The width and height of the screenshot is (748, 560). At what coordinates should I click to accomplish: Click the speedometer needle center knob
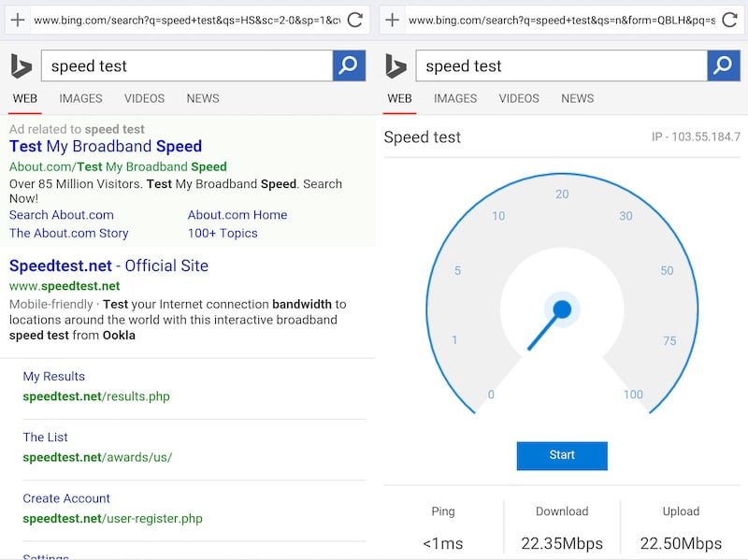(x=562, y=309)
